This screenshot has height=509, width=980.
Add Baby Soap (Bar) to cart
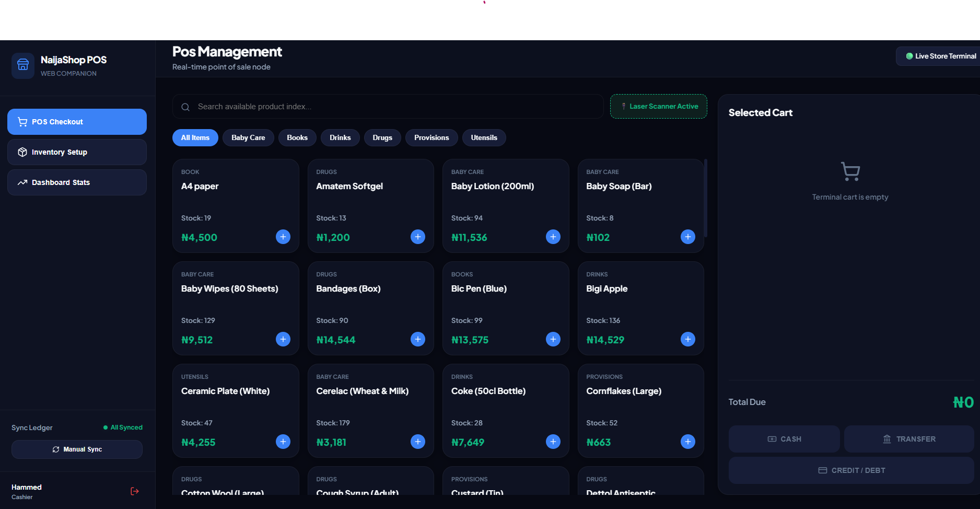[688, 237]
